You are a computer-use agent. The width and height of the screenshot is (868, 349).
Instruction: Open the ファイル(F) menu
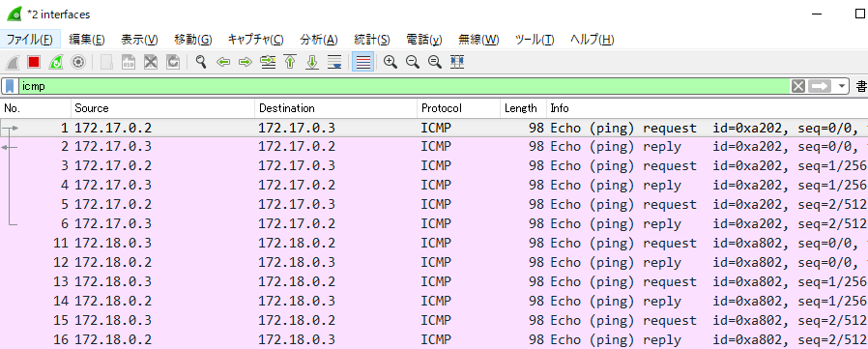29,40
